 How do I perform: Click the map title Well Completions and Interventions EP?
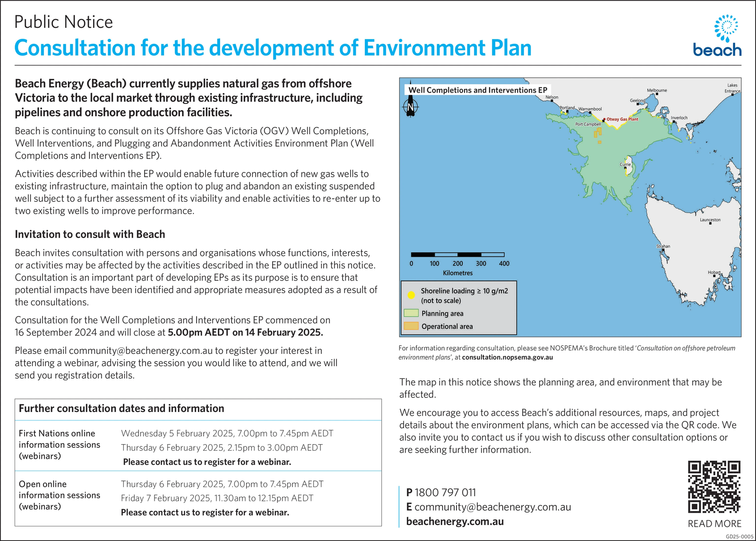click(478, 90)
